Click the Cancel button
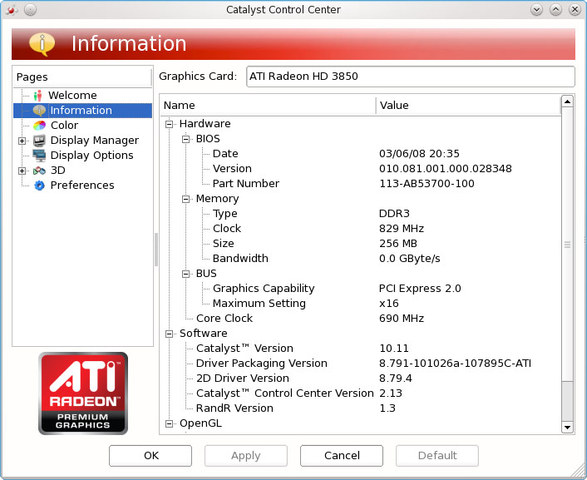Image resolution: width=587 pixels, height=480 pixels. coord(341,456)
